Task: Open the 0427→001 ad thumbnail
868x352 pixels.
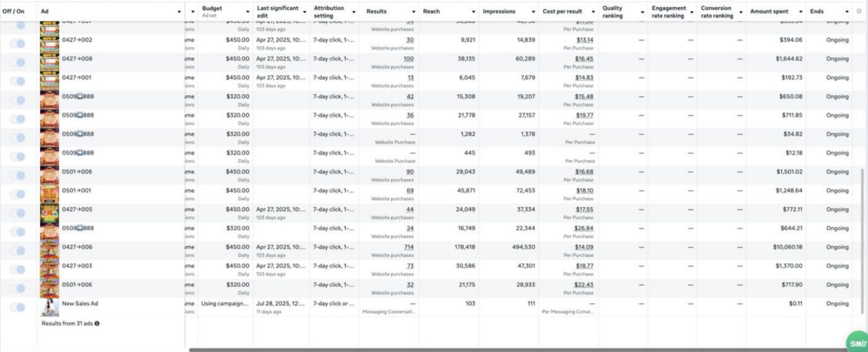Action: click(x=50, y=82)
